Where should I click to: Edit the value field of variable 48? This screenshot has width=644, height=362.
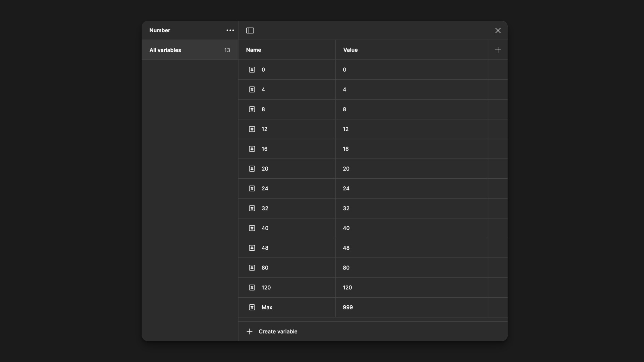[412, 248]
